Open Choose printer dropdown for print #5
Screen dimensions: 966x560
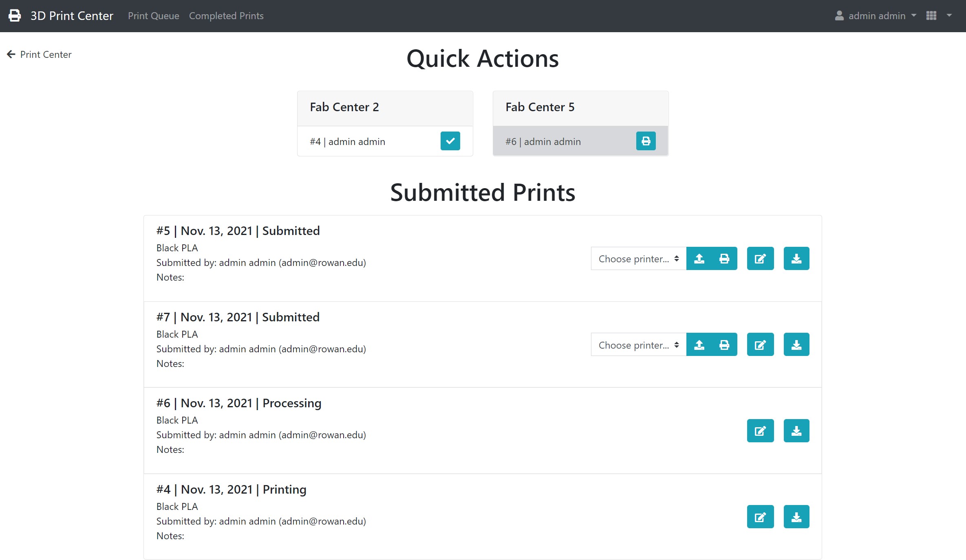point(639,259)
